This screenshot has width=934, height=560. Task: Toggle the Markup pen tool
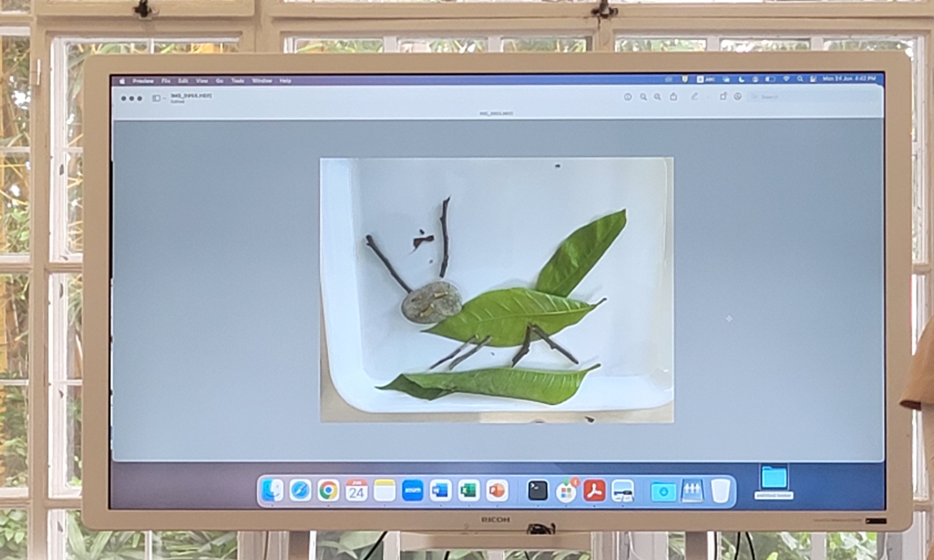(695, 97)
